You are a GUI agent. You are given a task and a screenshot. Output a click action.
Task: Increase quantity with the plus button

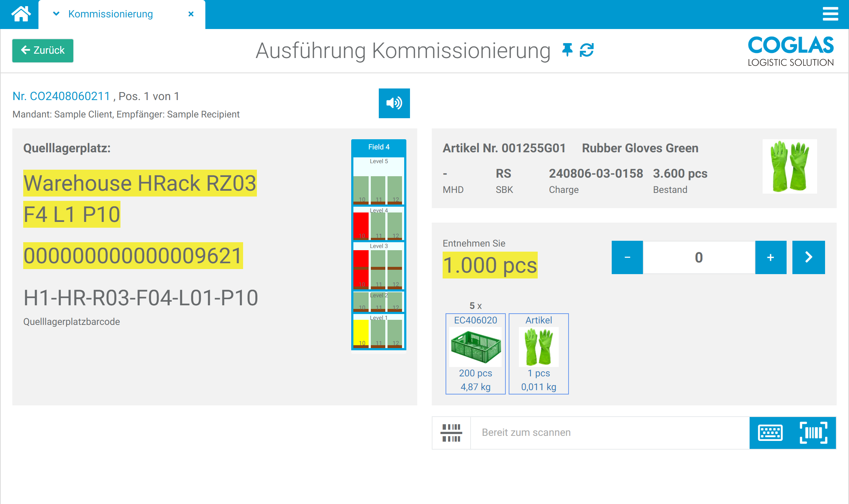coord(771,257)
